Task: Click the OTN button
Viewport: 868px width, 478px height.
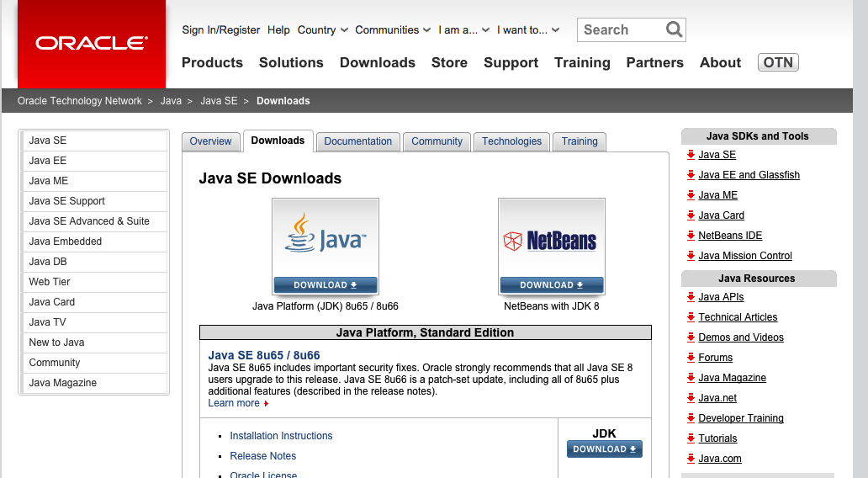Action: 778,62
